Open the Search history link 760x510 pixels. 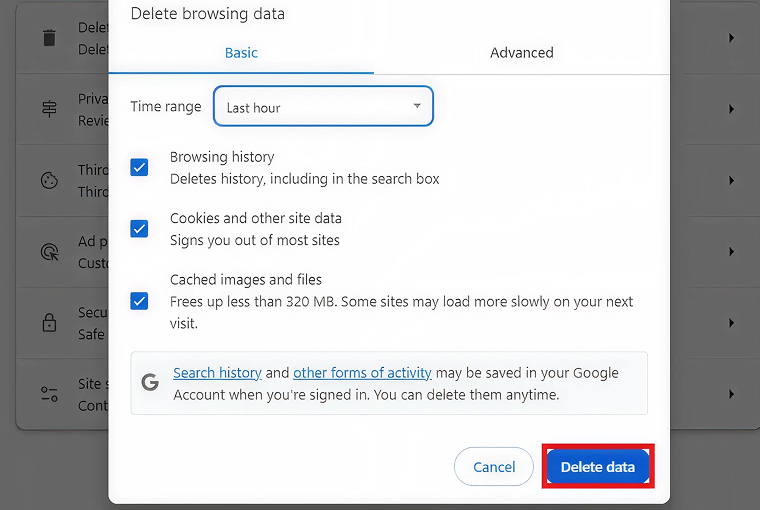[217, 373]
